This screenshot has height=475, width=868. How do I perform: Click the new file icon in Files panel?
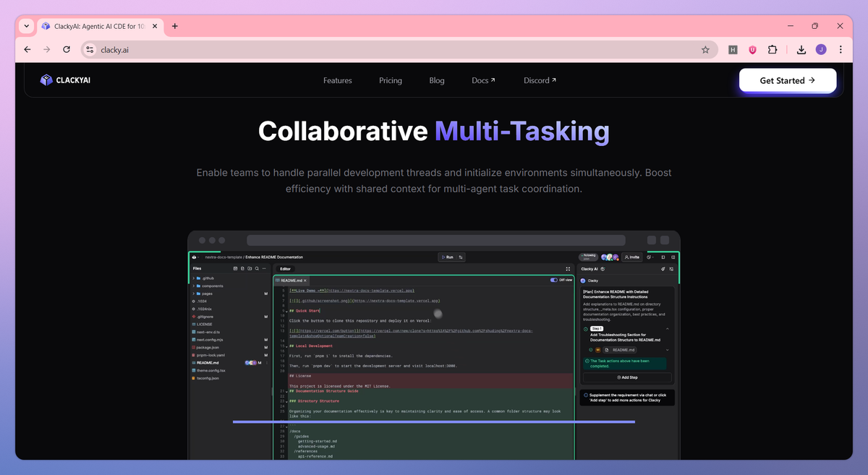(x=242, y=268)
